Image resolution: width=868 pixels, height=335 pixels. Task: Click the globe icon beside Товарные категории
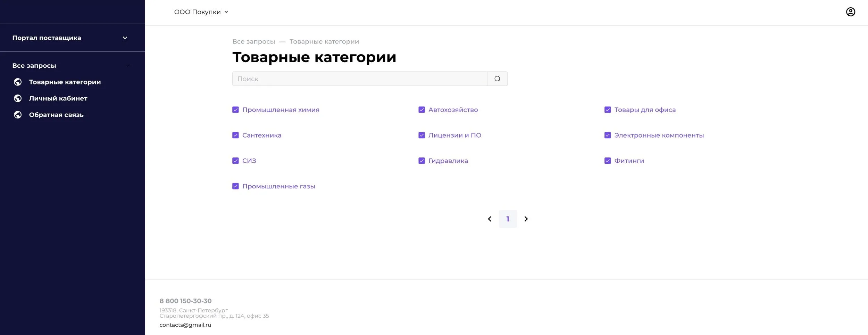tap(18, 82)
